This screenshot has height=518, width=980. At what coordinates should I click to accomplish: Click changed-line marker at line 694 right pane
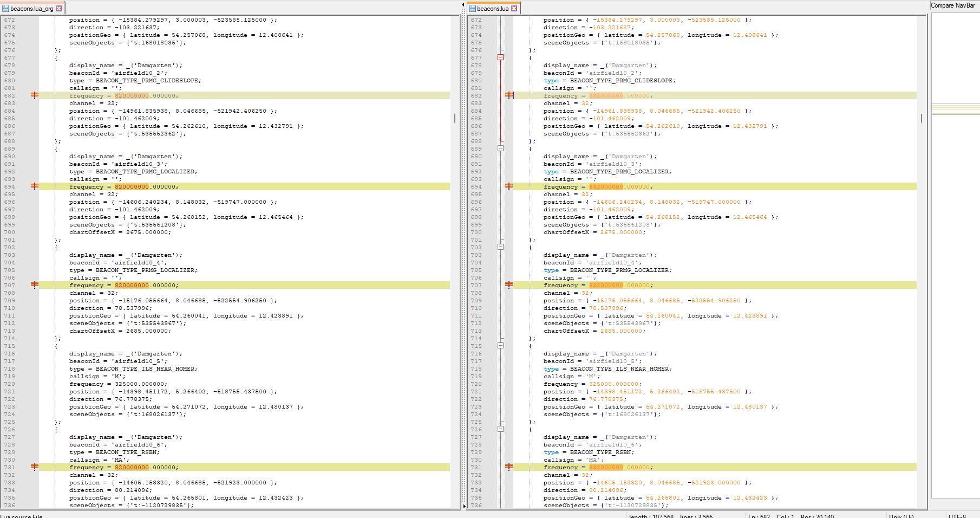[509, 186]
